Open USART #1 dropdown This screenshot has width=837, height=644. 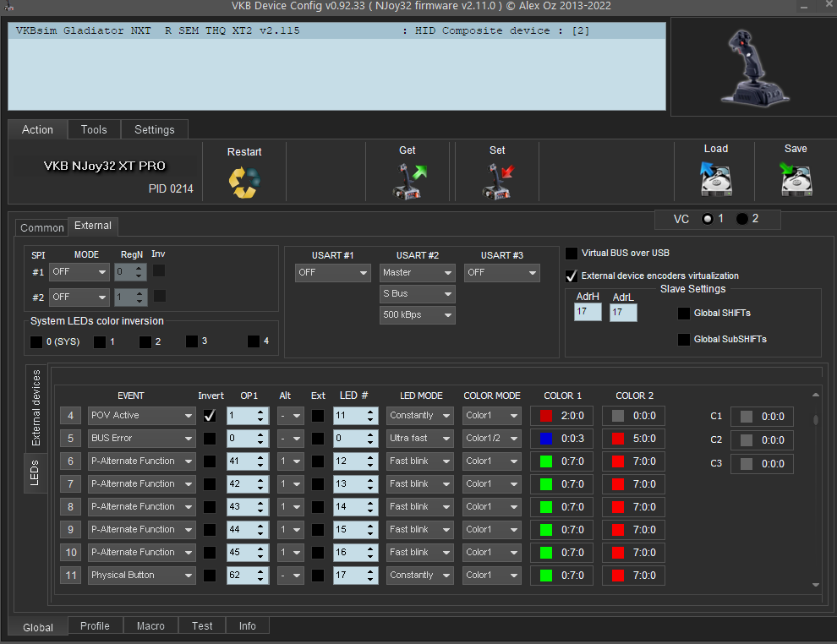point(332,273)
